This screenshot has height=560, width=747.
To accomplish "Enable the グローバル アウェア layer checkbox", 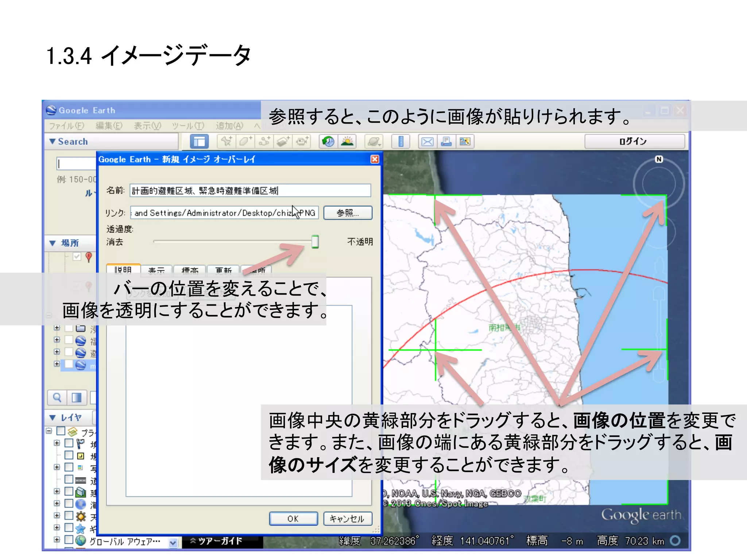I will click(69, 540).
